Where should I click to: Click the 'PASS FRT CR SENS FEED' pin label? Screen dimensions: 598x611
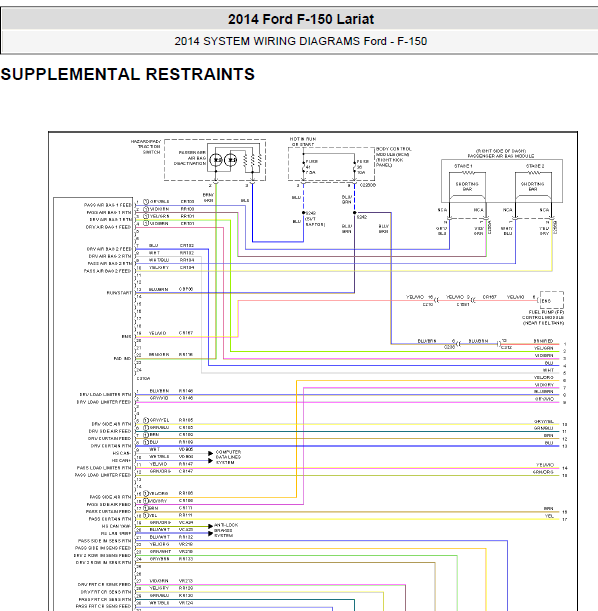click(x=103, y=607)
